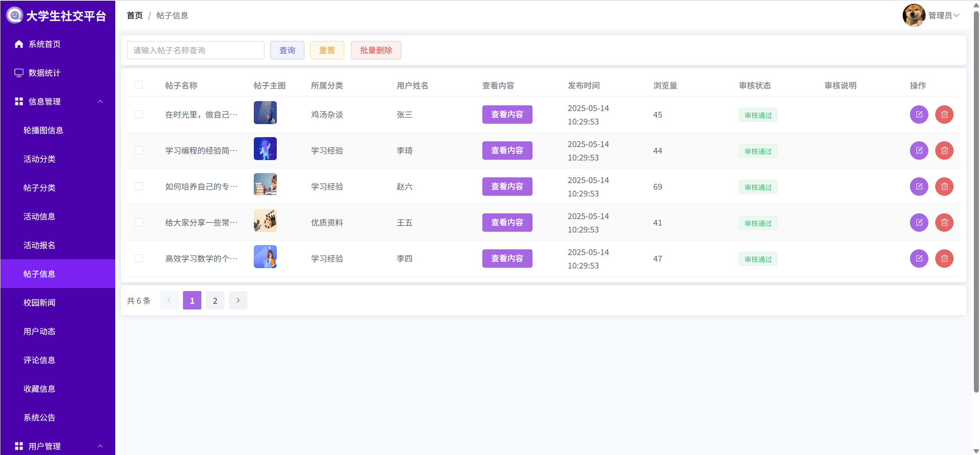Click delete icon for 李琦's post row
This screenshot has width=980, height=455.
click(944, 151)
